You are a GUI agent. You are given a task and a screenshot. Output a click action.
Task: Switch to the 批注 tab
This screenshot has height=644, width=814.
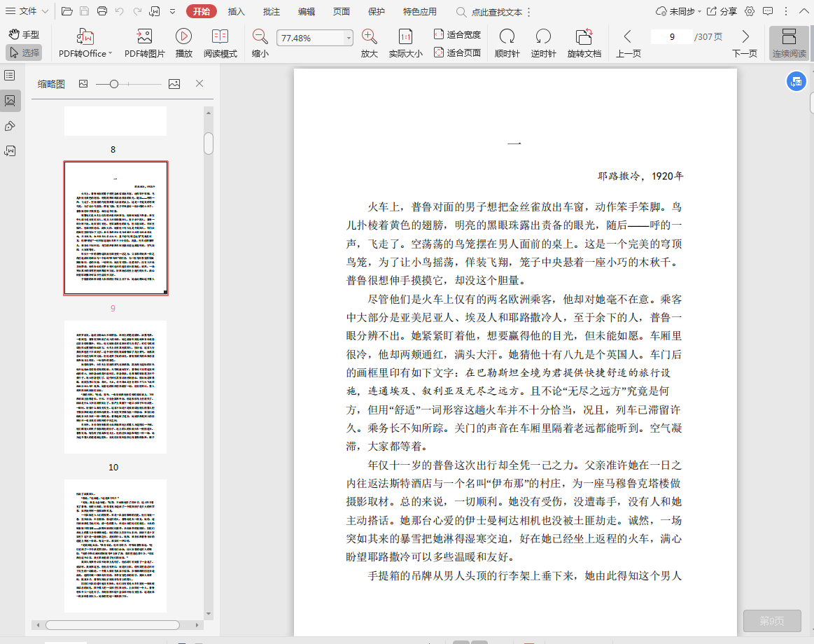pos(271,11)
